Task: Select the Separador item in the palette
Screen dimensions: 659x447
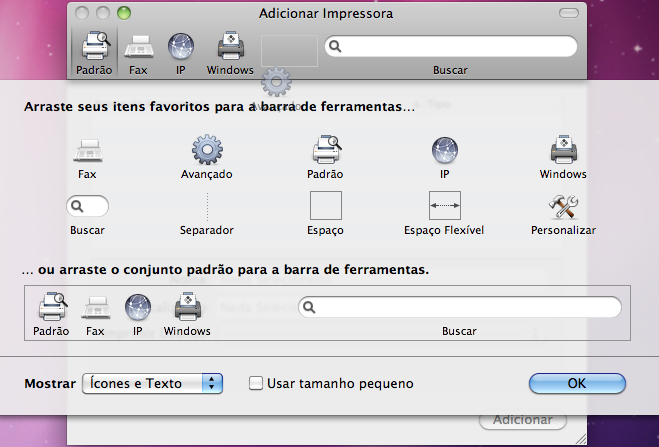Action: coord(206,214)
